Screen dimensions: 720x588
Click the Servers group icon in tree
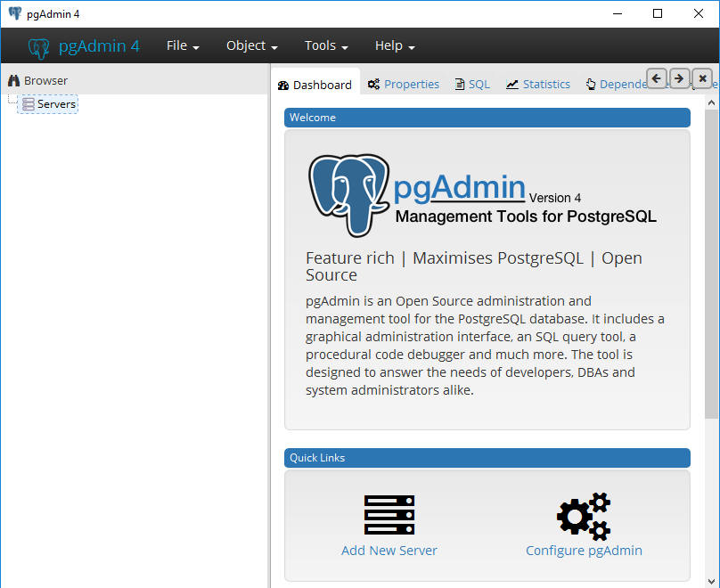click(x=29, y=104)
